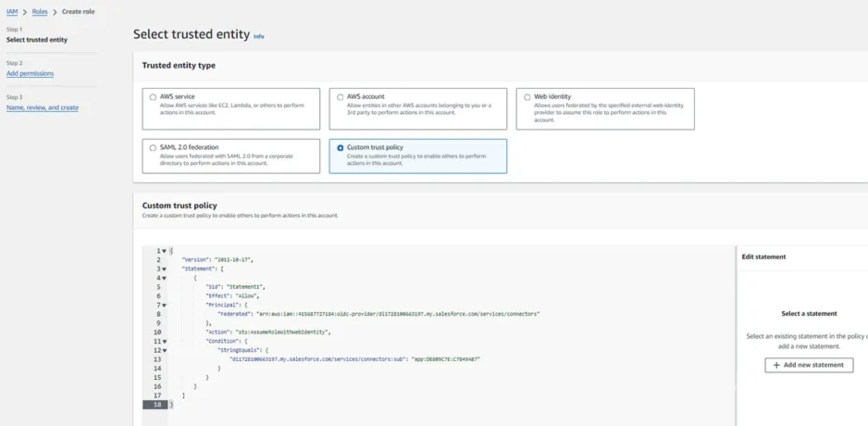Go to the Add permissions step

point(30,73)
